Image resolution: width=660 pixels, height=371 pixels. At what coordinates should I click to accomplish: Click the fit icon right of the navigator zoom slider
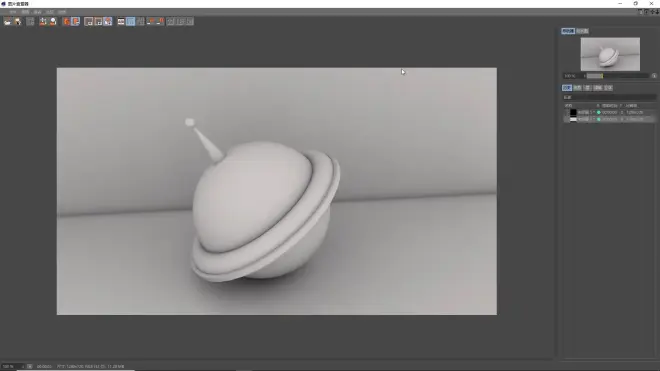pos(654,76)
